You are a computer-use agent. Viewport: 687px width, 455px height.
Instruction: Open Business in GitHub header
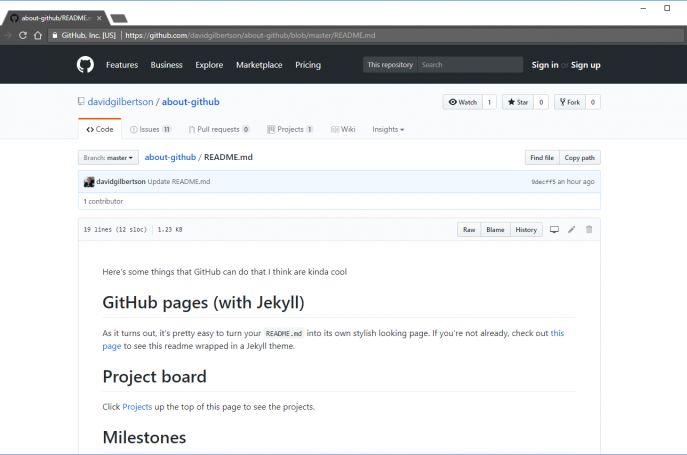coord(166,65)
